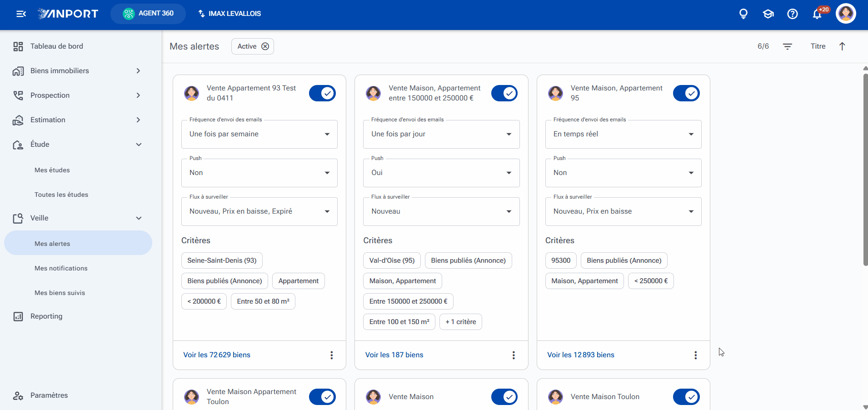Open the notifications bell
The width and height of the screenshot is (868, 410).
817,14
